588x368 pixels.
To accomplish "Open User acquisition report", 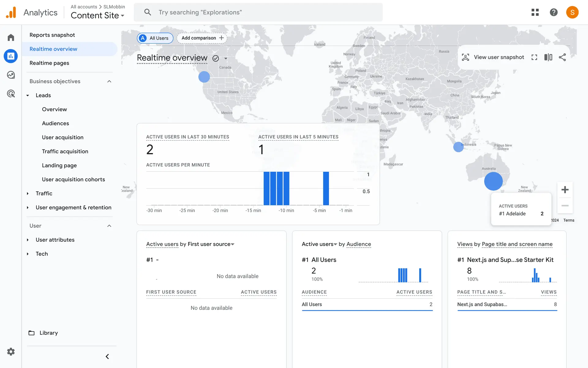I will [x=62, y=137].
